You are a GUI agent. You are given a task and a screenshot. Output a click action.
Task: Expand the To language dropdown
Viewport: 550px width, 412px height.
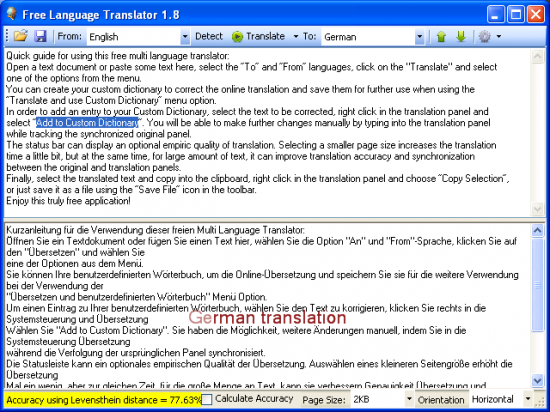pyautogui.click(x=419, y=36)
